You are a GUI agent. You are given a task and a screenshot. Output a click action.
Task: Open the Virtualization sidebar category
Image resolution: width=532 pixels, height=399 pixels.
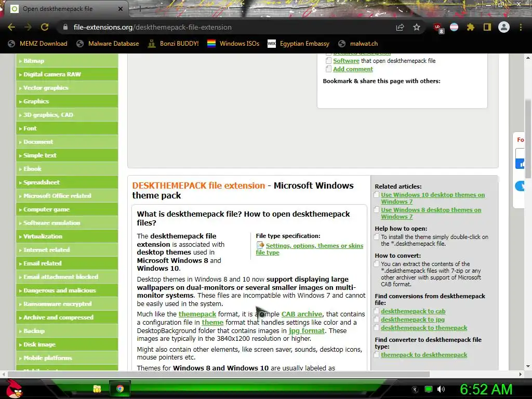click(67, 236)
